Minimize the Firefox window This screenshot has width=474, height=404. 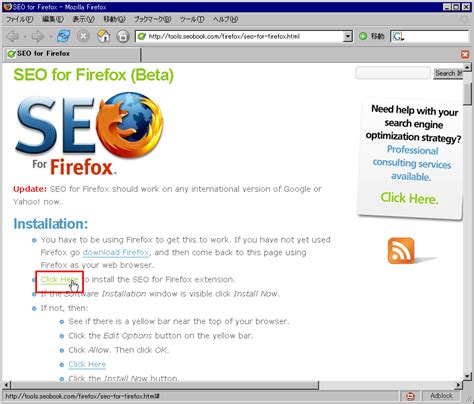(448, 7)
